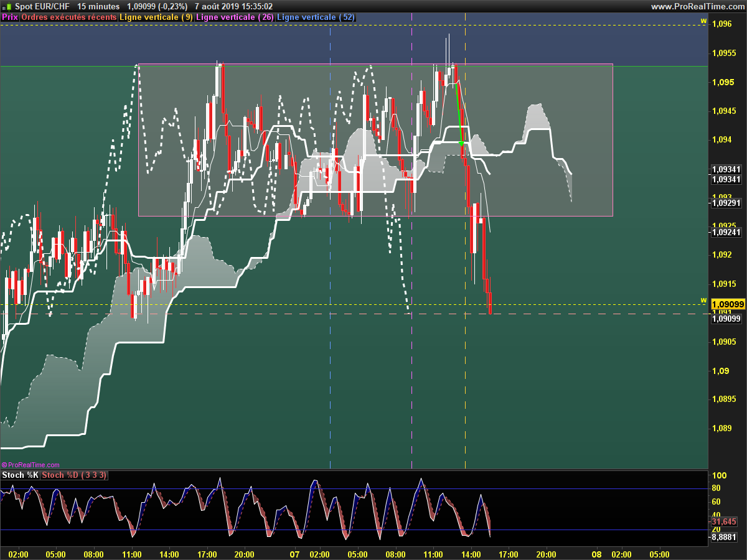Screen dimensions: 747x560
Task: Click the 1,09099 (-0,23%) quote in the title bar
Action: tap(157, 6)
